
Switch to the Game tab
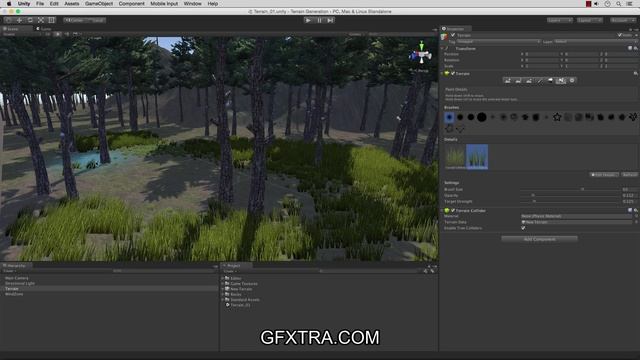(x=44, y=29)
